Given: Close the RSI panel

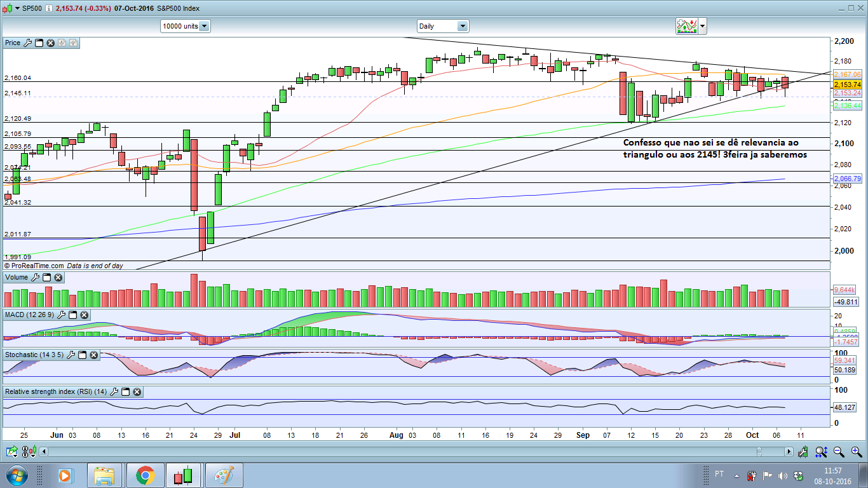Looking at the screenshot, I should coord(137,392).
